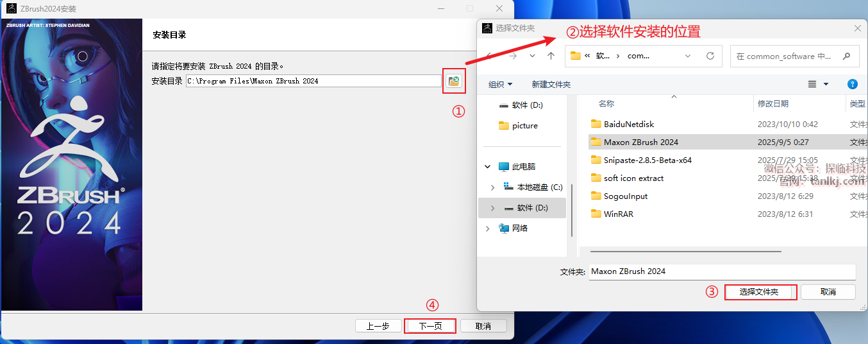Click SogouInput folder icon
868x344 pixels.
pos(596,196)
